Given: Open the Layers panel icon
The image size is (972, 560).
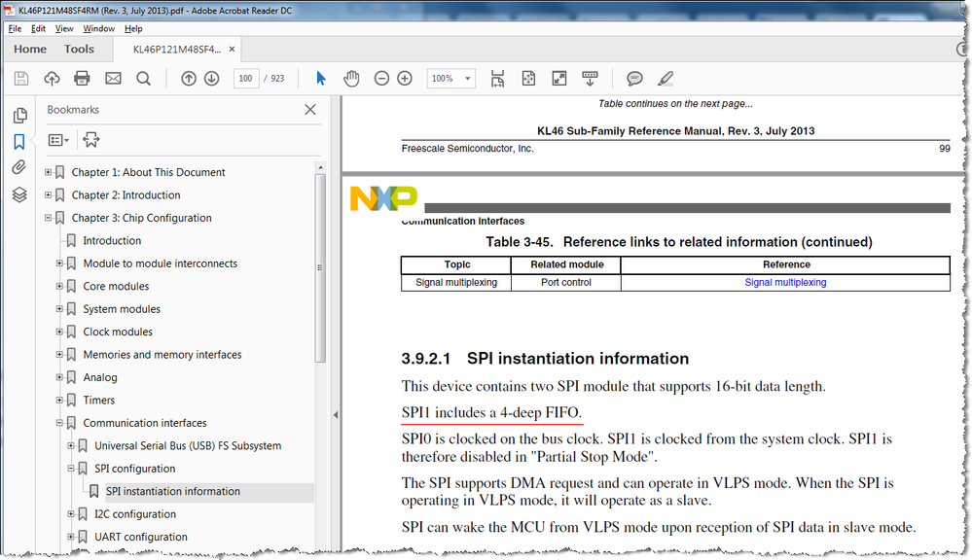Looking at the screenshot, I should tap(19, 194).
